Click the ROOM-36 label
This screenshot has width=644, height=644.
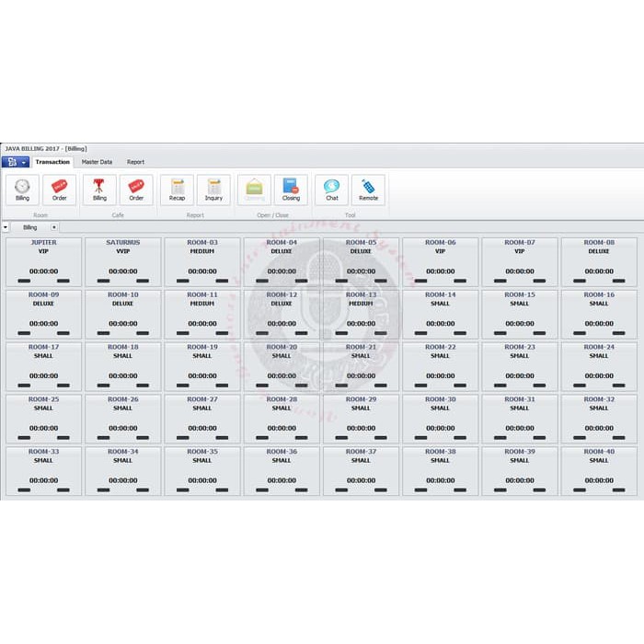coord(282,452)
